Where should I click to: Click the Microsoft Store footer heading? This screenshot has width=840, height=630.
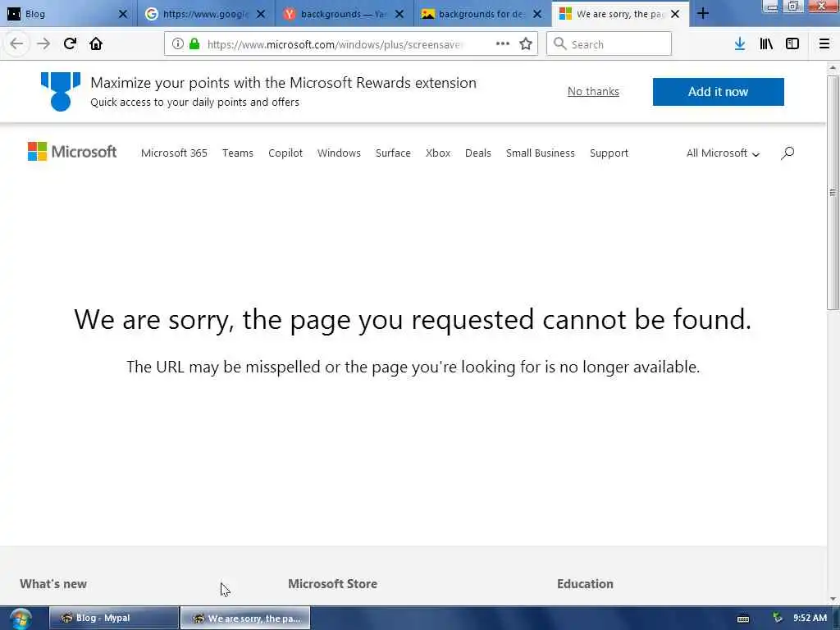332,584
